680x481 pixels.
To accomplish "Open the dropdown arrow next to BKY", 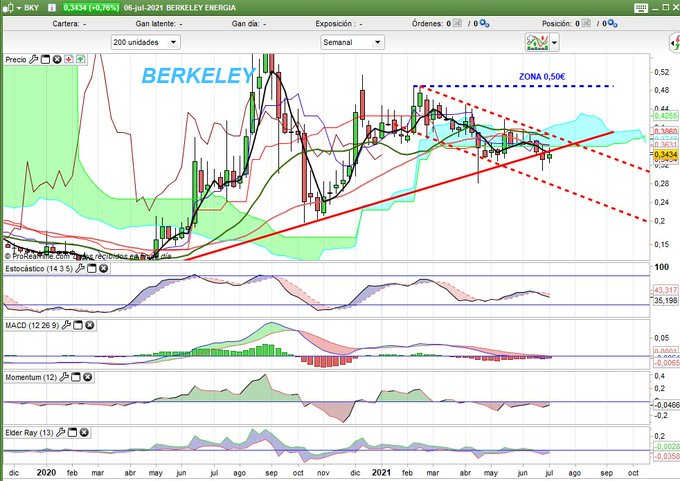I will point(19,8).
